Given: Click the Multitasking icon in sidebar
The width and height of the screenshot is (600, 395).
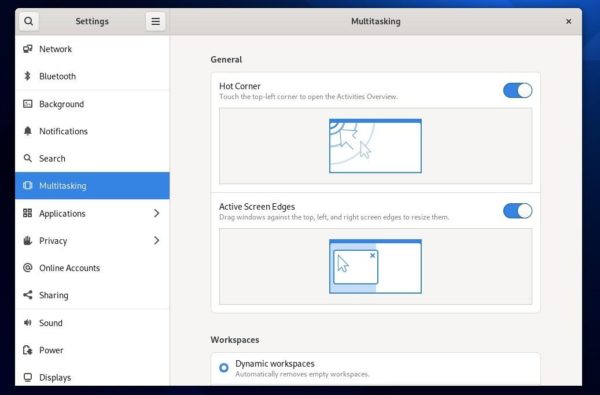Looking at the screenshot, I should 28,185.
